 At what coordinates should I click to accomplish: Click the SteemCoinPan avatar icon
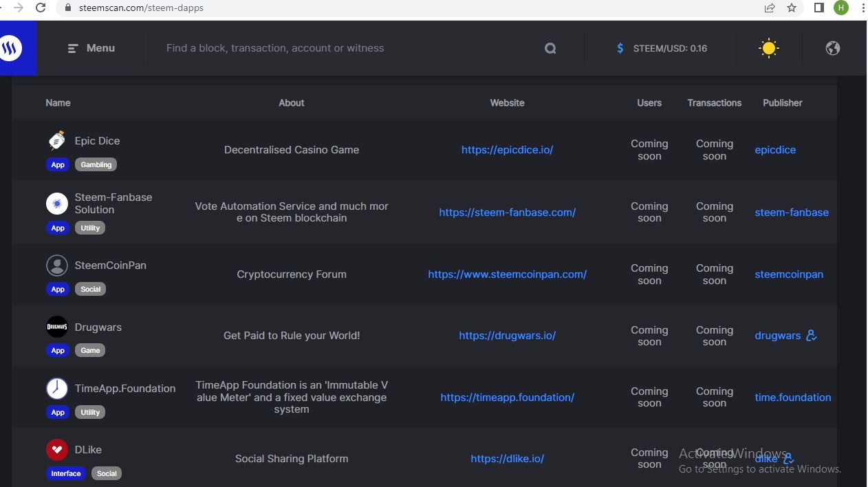(x=57, y=266)
